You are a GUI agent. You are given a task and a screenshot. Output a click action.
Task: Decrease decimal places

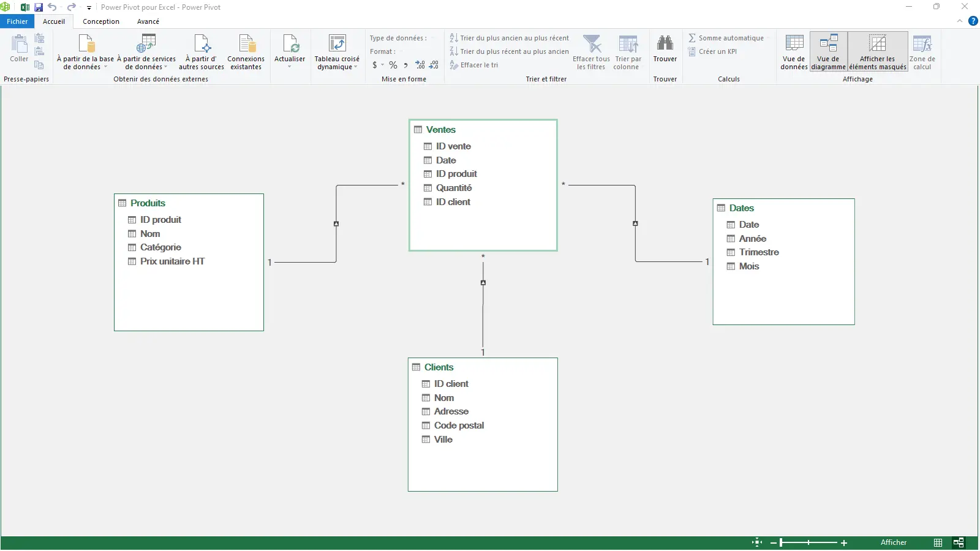point(434,65)
